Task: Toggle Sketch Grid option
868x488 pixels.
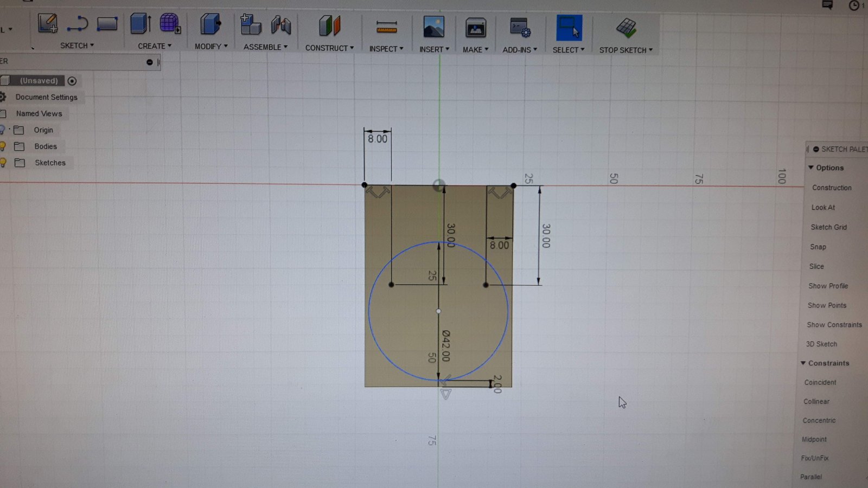Action: (x=828, y=227)
